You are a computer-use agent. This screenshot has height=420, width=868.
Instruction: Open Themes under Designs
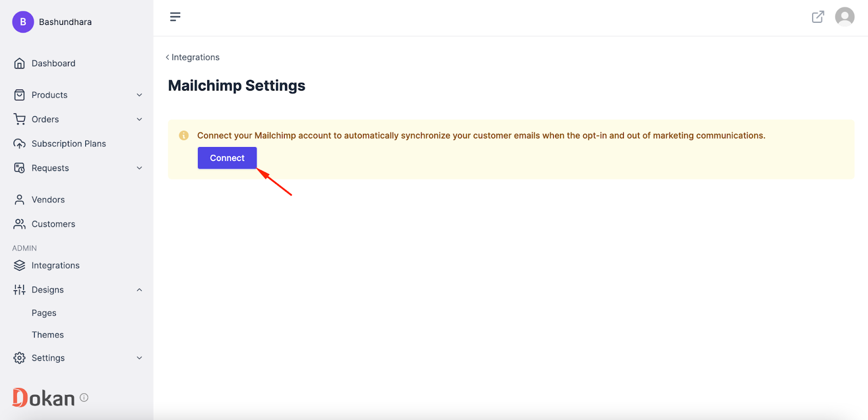click(x=48, y=335)
